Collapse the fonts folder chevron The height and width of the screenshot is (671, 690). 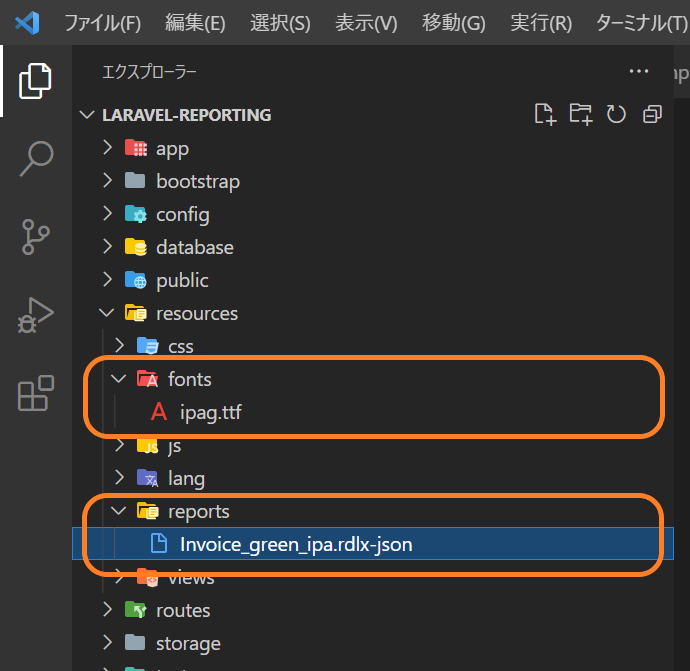(118, 379)
